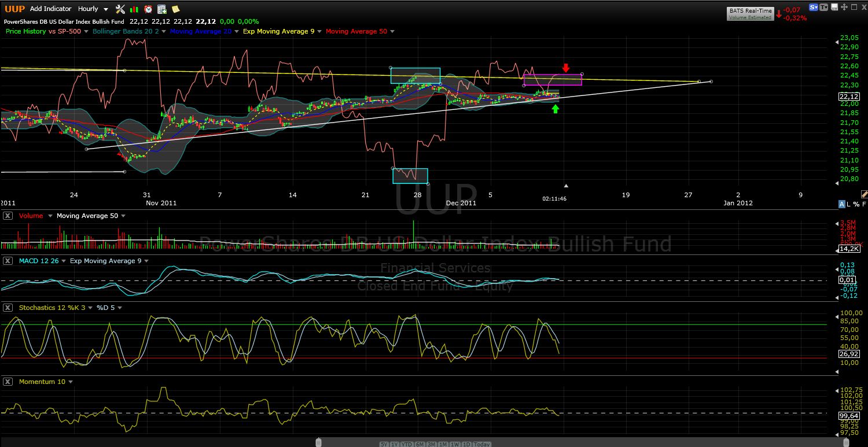Click the current time marker triangle
The image size is (868, 447).
point(567,186)
